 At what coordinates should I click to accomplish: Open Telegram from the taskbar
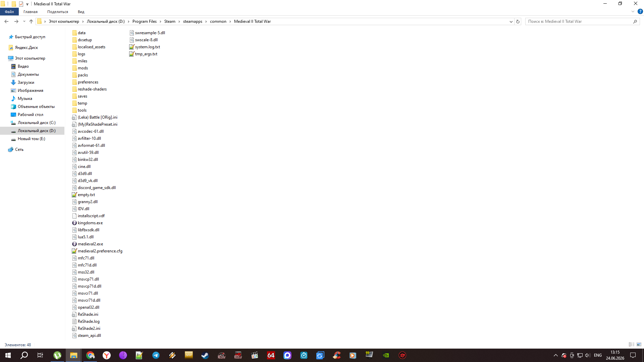point(156,355)
